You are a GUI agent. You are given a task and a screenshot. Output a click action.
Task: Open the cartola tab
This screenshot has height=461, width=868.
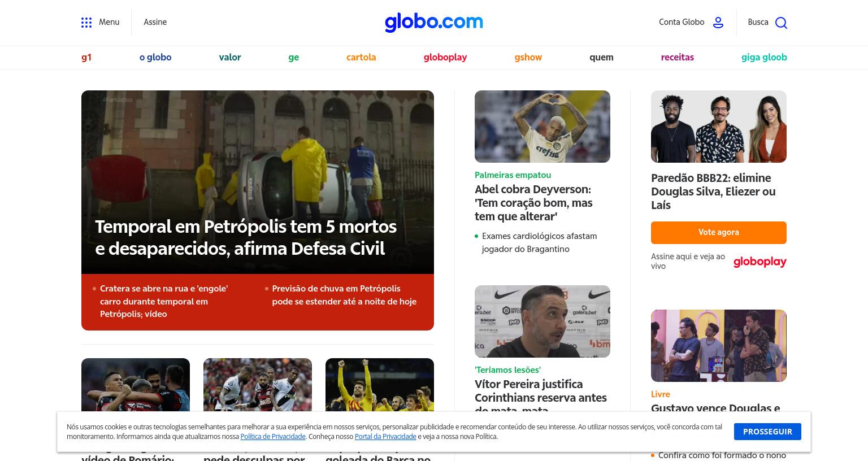pos(361,57)
